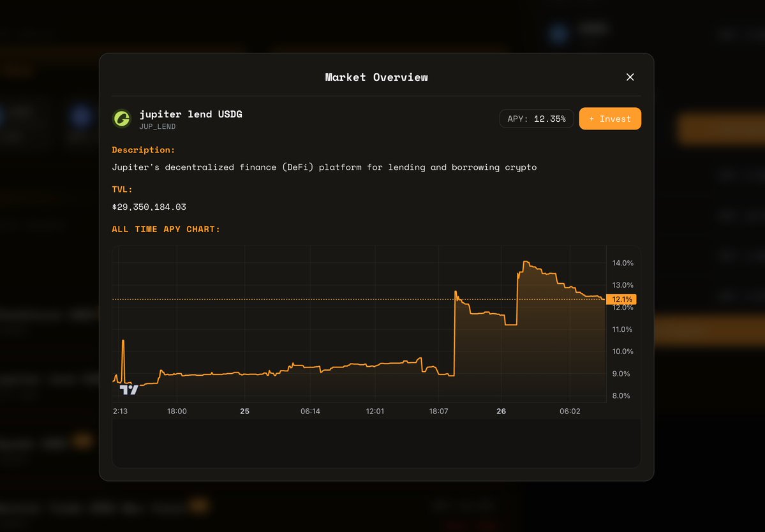Screen dimensions: 765x532
Task: Click the 06:14 time axis label
Action: pos(310,411)
